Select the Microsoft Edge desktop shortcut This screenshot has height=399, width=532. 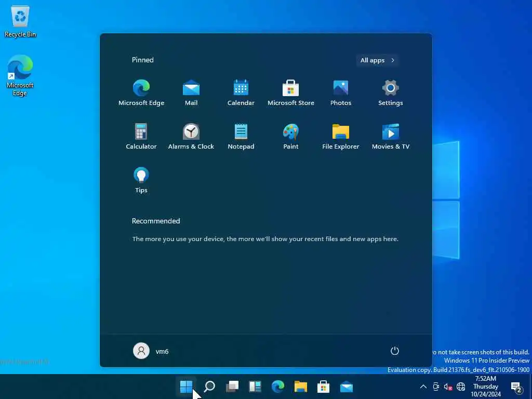20,75
